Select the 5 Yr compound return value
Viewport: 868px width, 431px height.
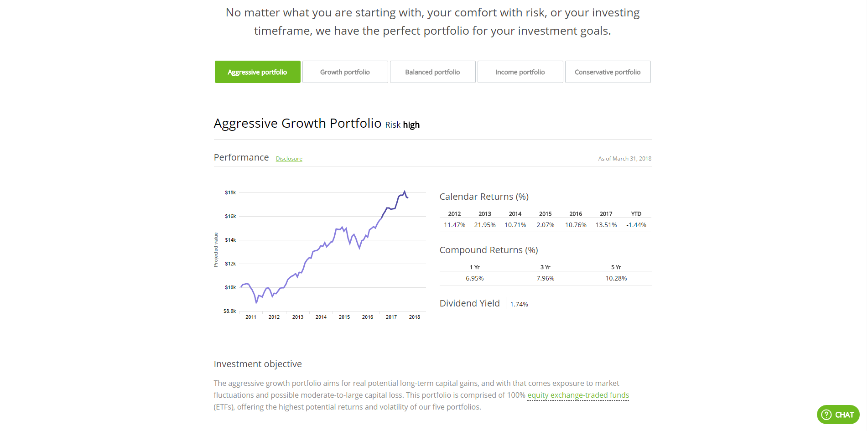(x=616, y=278)
